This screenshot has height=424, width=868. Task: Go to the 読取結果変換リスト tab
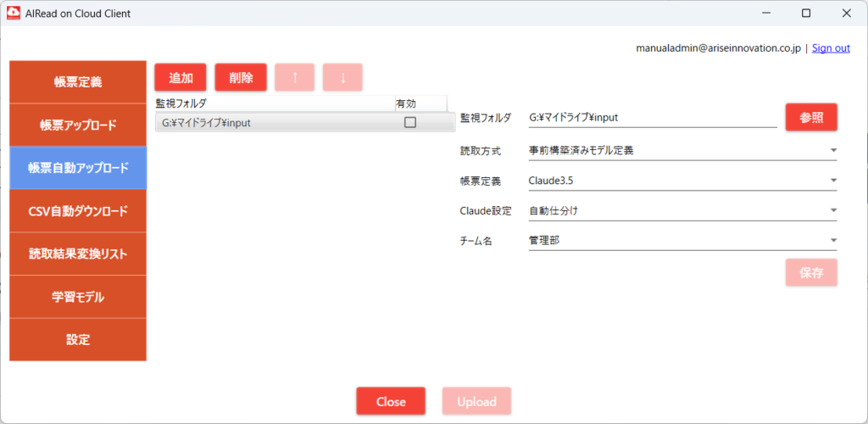(78, 254)
